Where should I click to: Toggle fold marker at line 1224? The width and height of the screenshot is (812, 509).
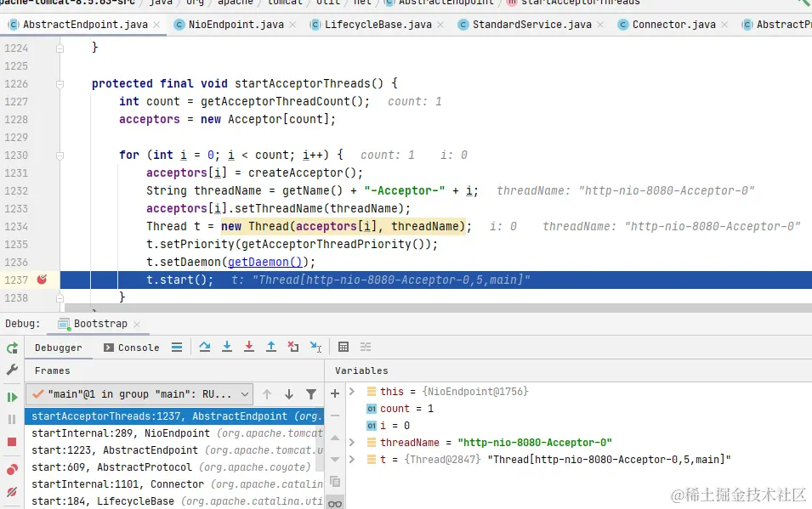pos(60,48)
